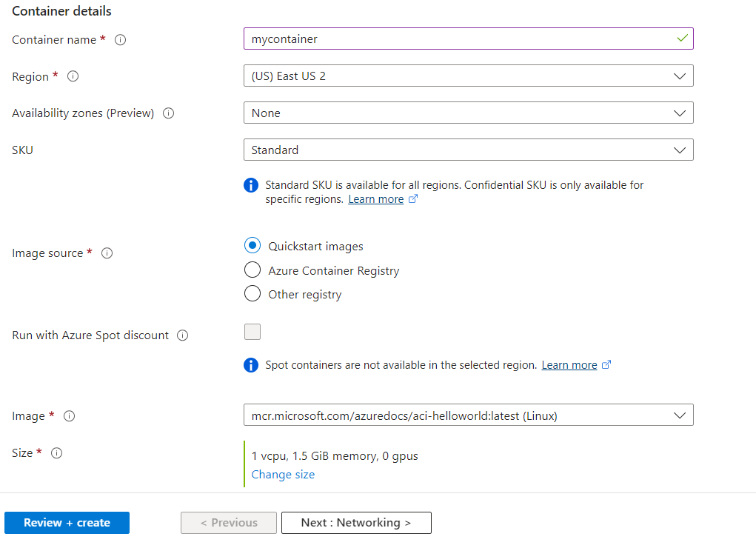The width and height of the screenshot is (756, 548).
Task: Toggle Run with Azure Spot discount checkbox
Action: [252, 332]
